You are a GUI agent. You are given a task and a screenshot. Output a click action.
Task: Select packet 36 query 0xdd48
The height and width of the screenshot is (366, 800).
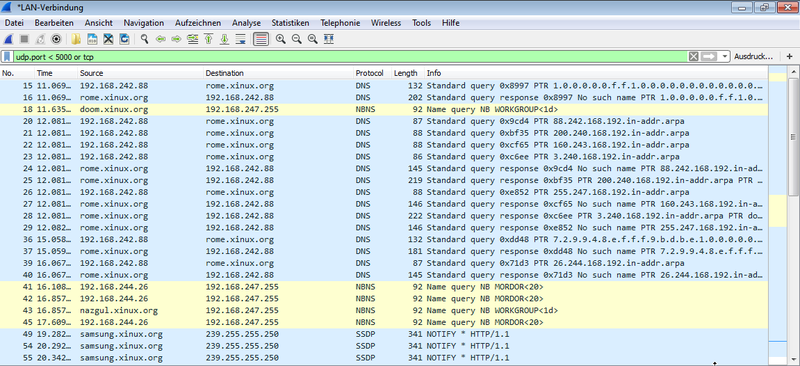(383, 239)
